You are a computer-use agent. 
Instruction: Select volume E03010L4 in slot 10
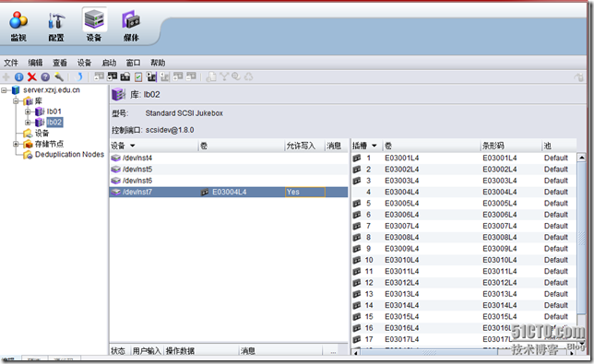tap(402, 260)
